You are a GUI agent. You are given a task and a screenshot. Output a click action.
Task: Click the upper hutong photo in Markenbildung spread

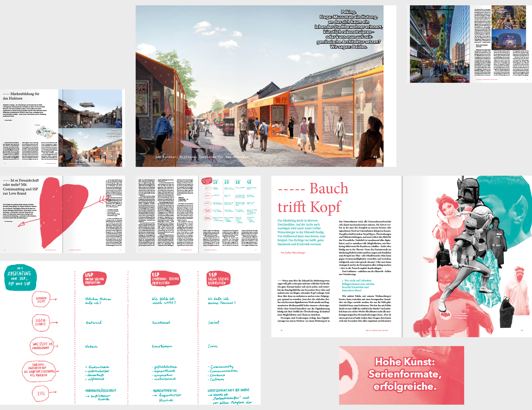(x=90, y=109)
